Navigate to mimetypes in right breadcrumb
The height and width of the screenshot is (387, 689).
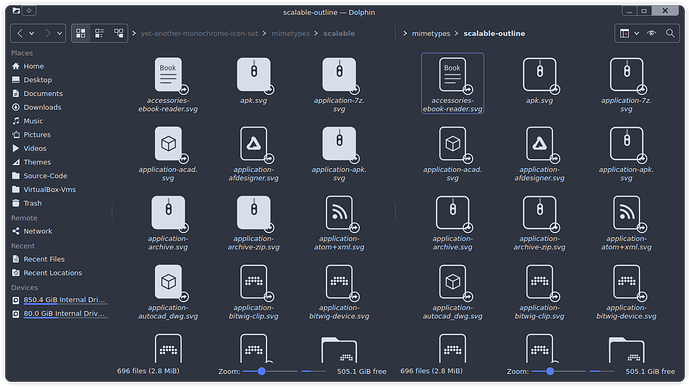click(x=431, y=33)
